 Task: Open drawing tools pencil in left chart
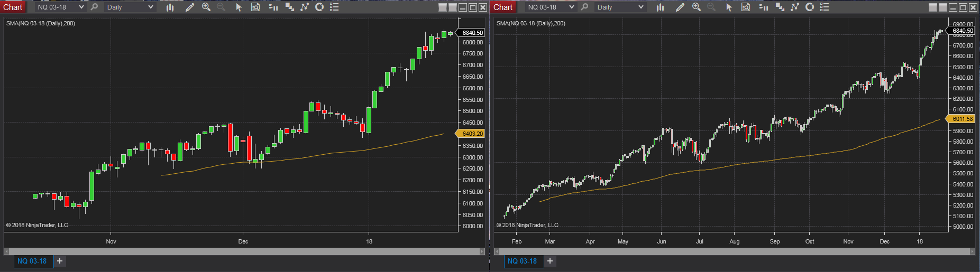(x=190, y=7)
